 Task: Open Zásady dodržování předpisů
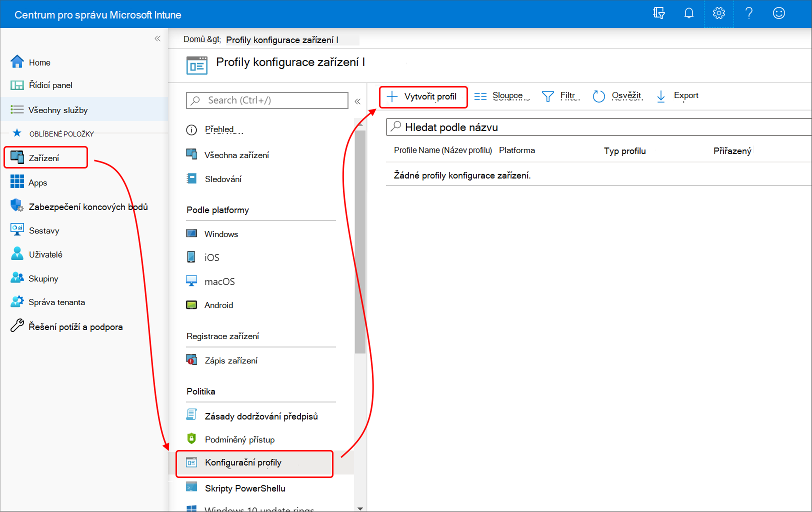click(x=261, y=416)
